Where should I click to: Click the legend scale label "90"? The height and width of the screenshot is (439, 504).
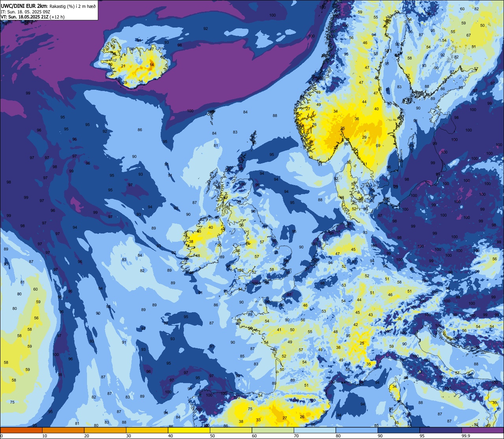[x=380, y=436]
